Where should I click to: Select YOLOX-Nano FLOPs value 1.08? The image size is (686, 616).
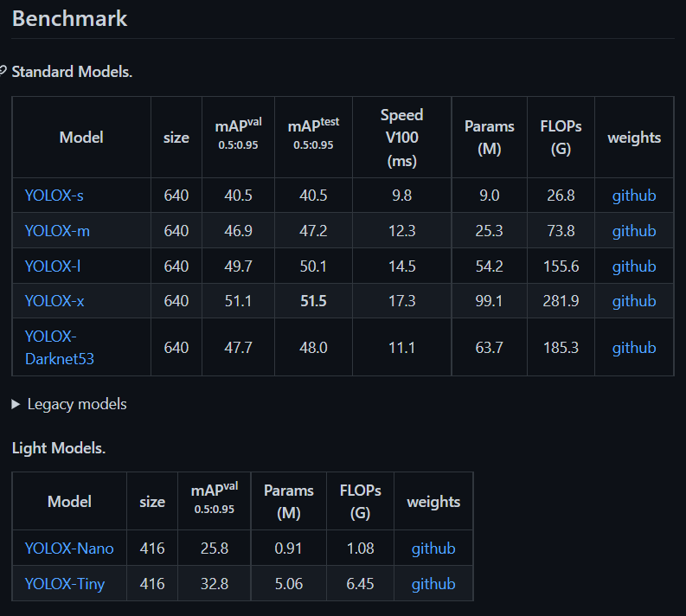tap(360, 549)
